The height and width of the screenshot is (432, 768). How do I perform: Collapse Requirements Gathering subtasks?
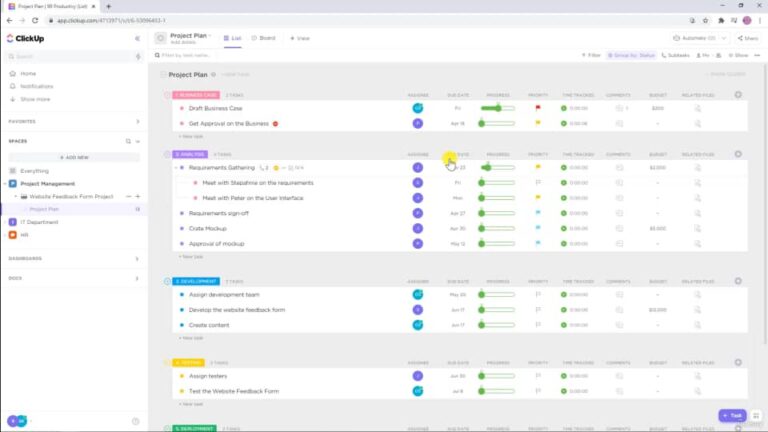pos(174,168)
